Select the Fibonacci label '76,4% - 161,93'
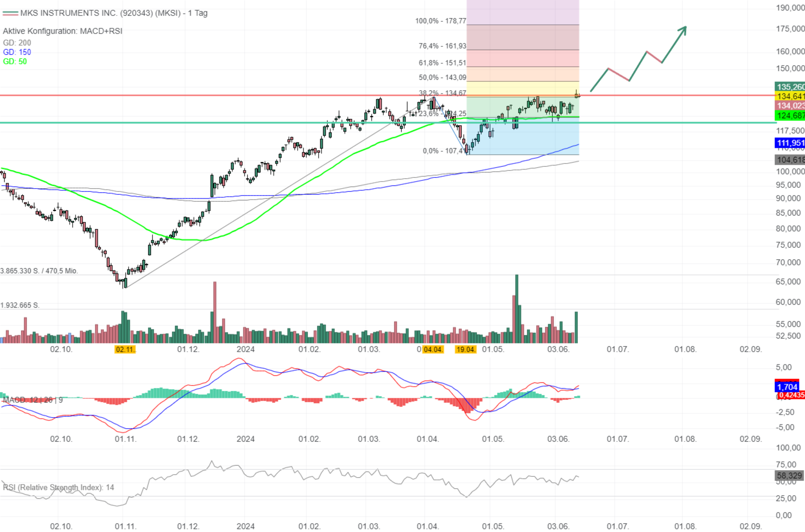The width and height of the screenshot is (805, 532). click(442, 46)
